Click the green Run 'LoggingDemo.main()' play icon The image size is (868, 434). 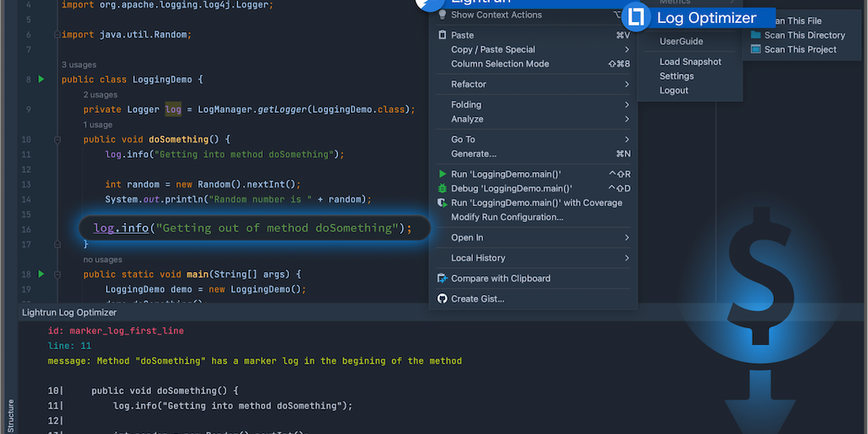click(442, 174)
